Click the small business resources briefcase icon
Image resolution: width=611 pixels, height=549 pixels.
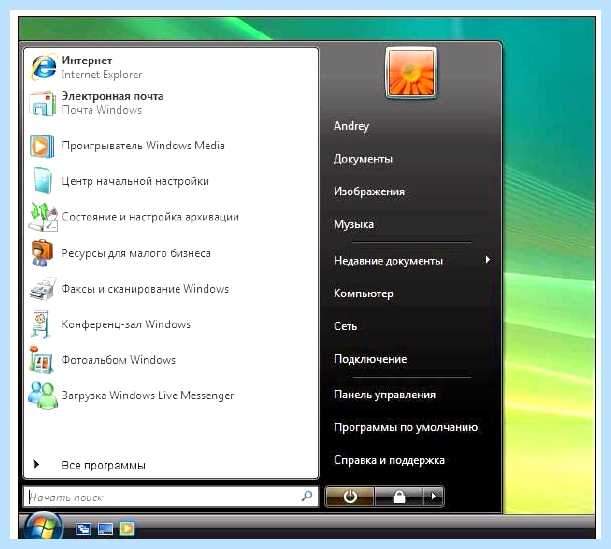click(x=42, y=253)
